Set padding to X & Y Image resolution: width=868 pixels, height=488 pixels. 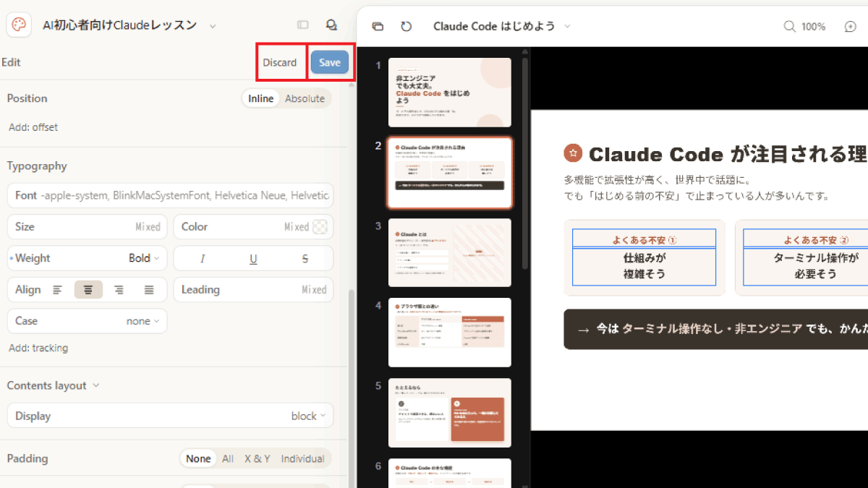(x=258, y=458)
